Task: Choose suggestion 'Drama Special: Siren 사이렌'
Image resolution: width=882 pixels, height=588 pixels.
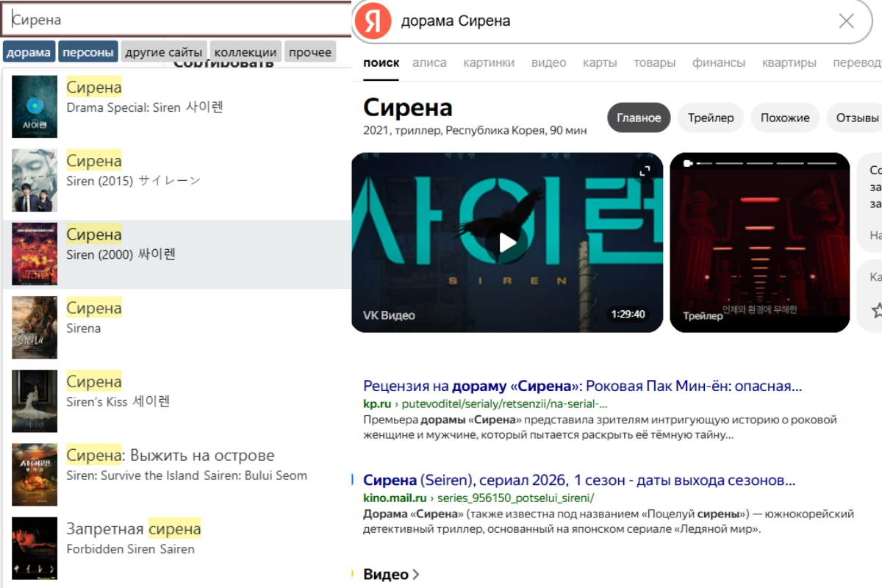Action: [176, 107]
